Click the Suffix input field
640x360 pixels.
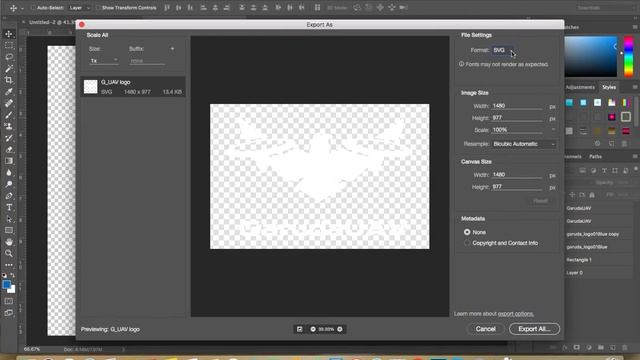(x=147, y=61)
